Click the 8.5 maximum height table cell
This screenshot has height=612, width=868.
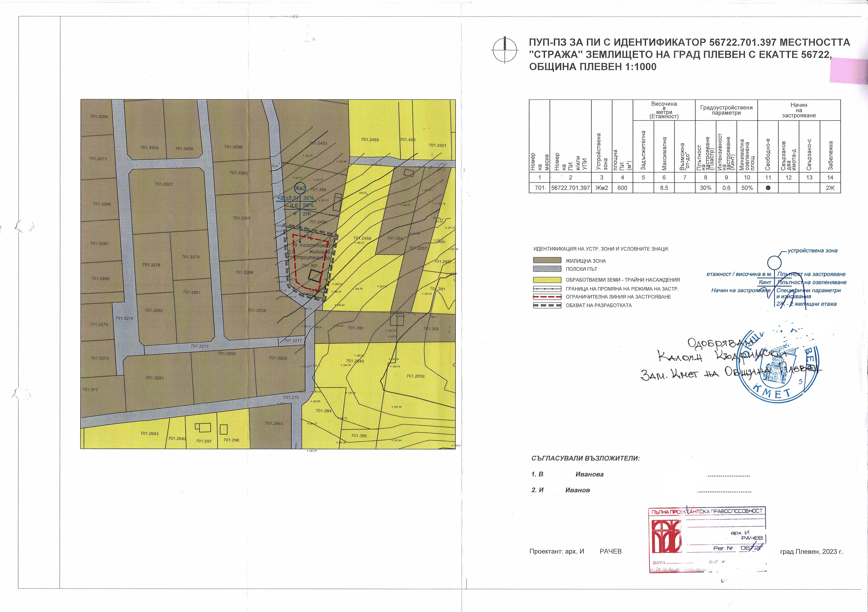(x=664, y=188)
